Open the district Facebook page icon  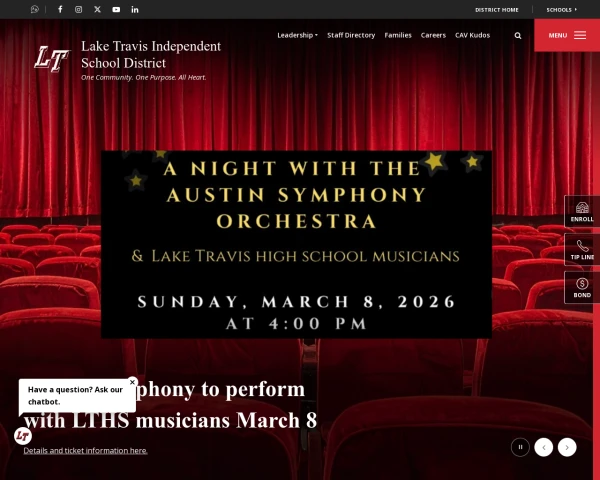(60, 9)
